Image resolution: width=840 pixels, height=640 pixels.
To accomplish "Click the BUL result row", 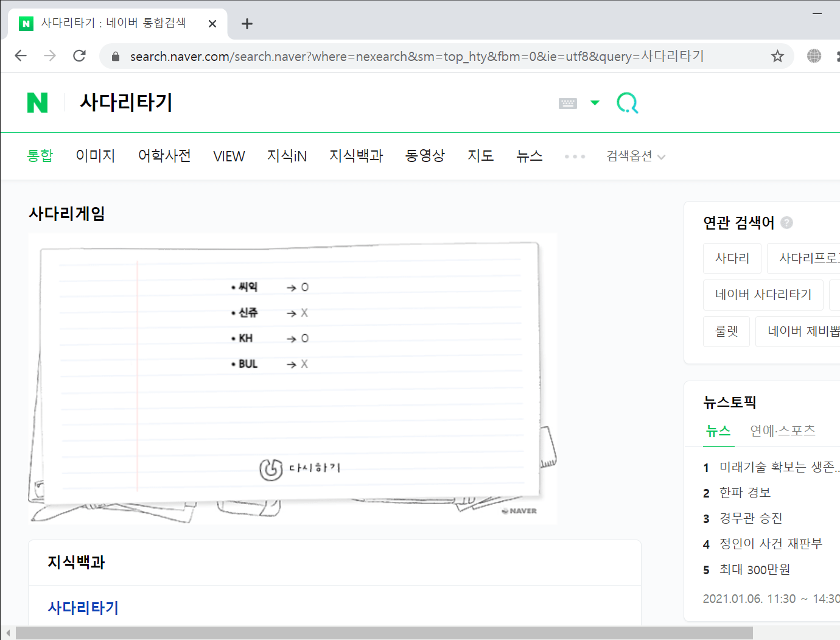I will 270,364.
